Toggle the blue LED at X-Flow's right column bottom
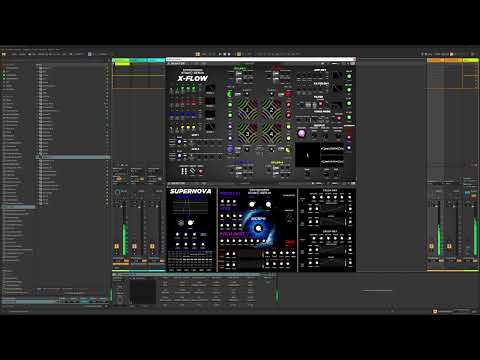 coord(349,148)
